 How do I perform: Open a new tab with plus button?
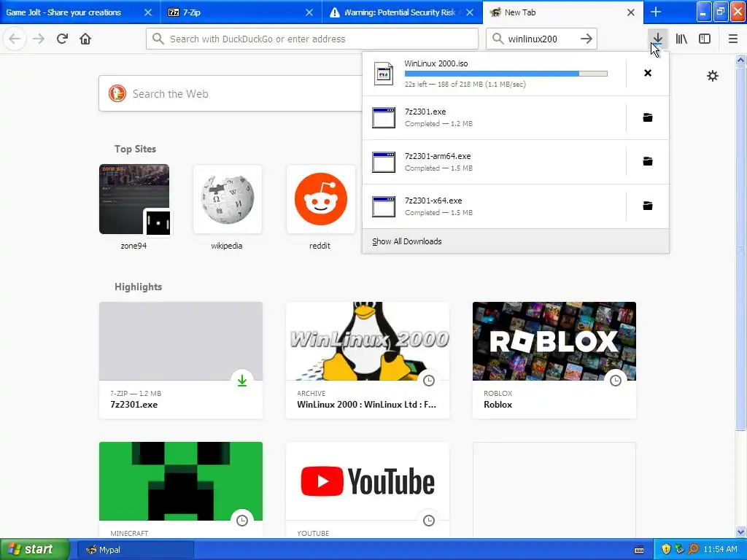pyautogui.click(x=656, y=12)
